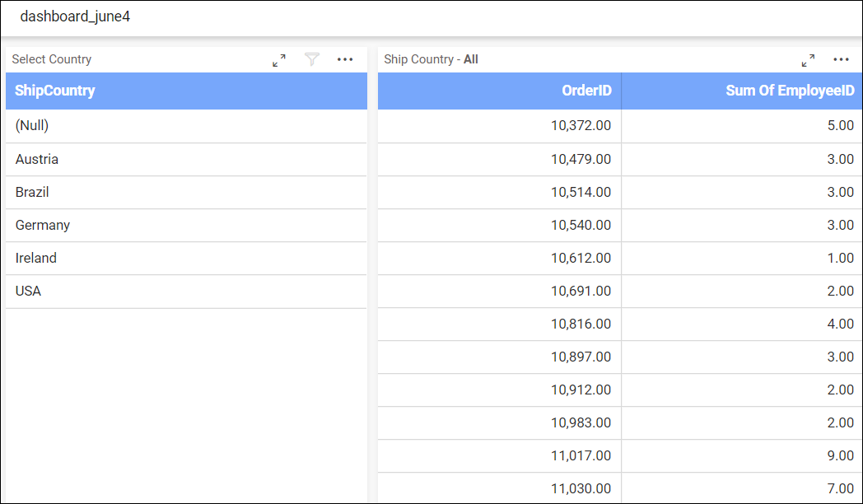Maximize the Select Country widget
The image size is (863, 504).
tap(279, 60)
